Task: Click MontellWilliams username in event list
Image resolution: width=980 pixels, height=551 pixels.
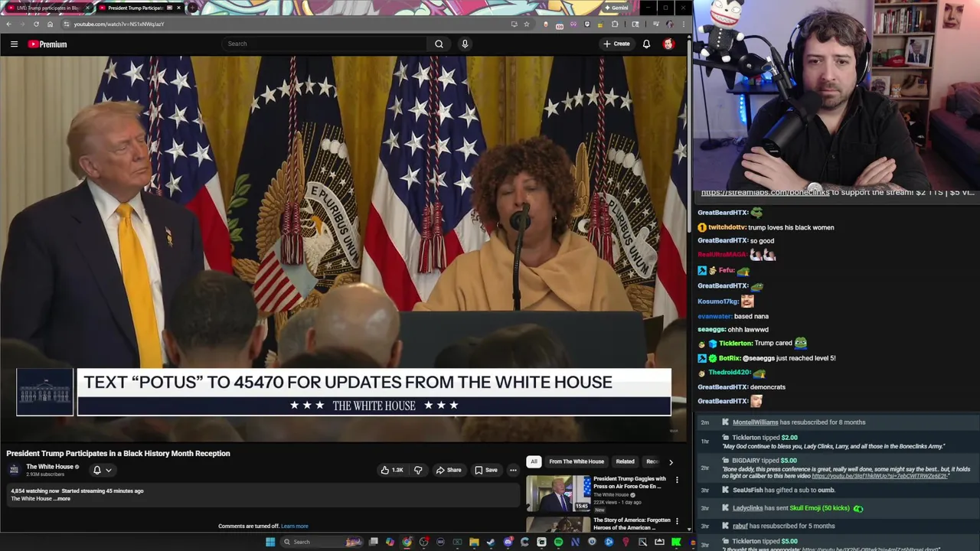Action: pyautogui.click(x=755, y=422)
